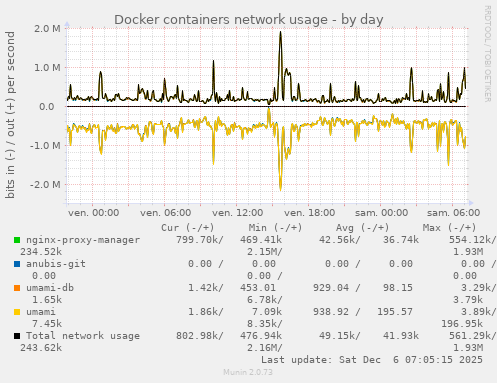Viewport: 497px width, 383px height.
Task: Click the Total value '41.93k'
Action: pos(401,336)
